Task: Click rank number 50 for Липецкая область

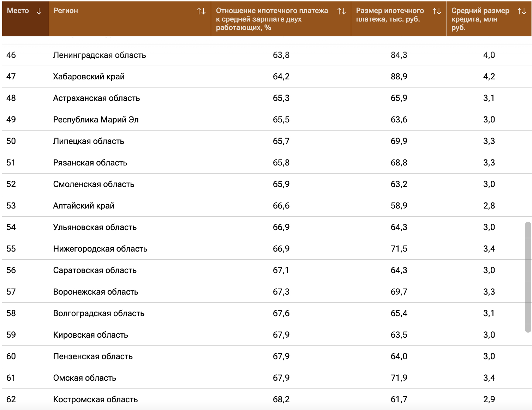Action: click(x=11, y=141)
